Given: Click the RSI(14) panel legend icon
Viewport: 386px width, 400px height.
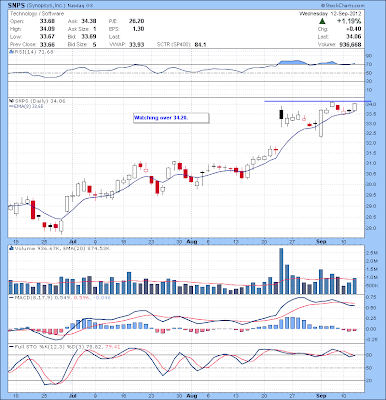Looking at the screenshot, I should point(11,52).
